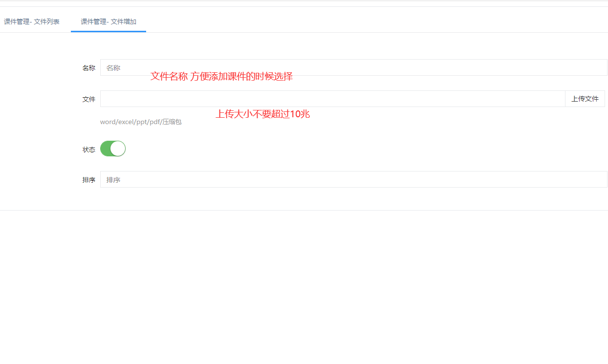Click the 名称 field label
Screen dimensions: 608x364
pyautogui.click(x=89, y=68)
